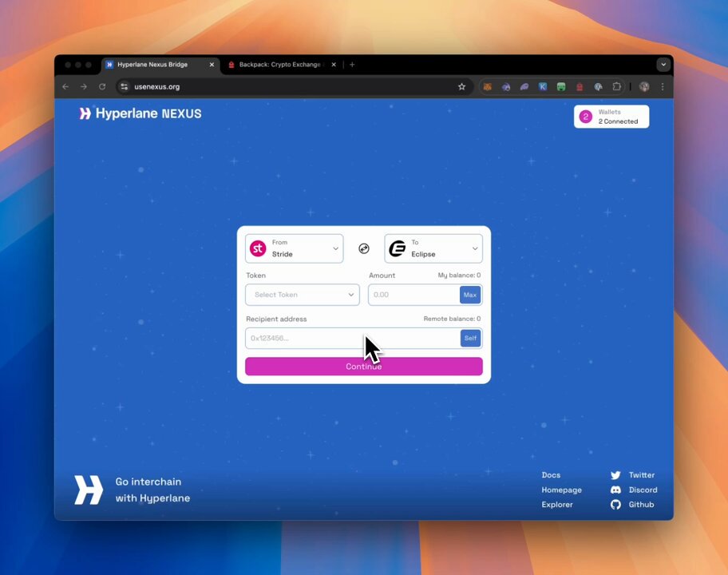
Task: Click the Max amount button
Action: (470, 295)
